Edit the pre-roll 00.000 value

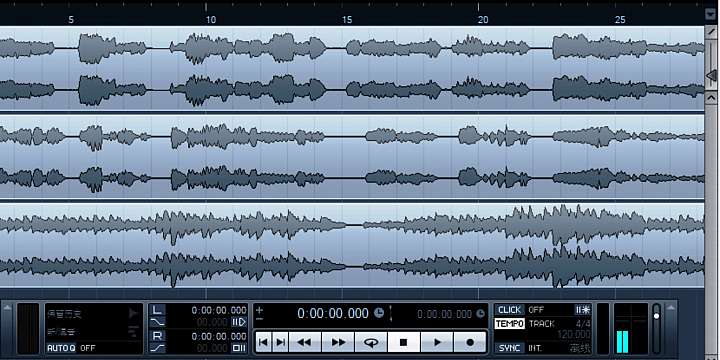coord(212,322)
